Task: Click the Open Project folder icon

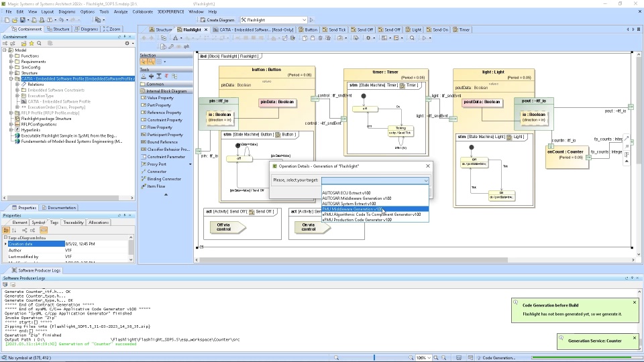Action: (x=15, y=19)
